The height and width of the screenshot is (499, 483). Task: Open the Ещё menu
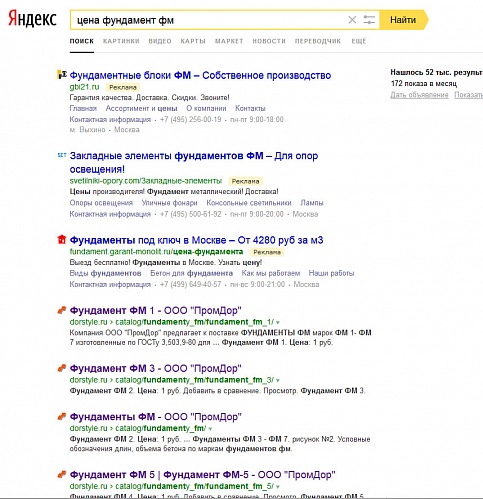[x=359, y=41]
